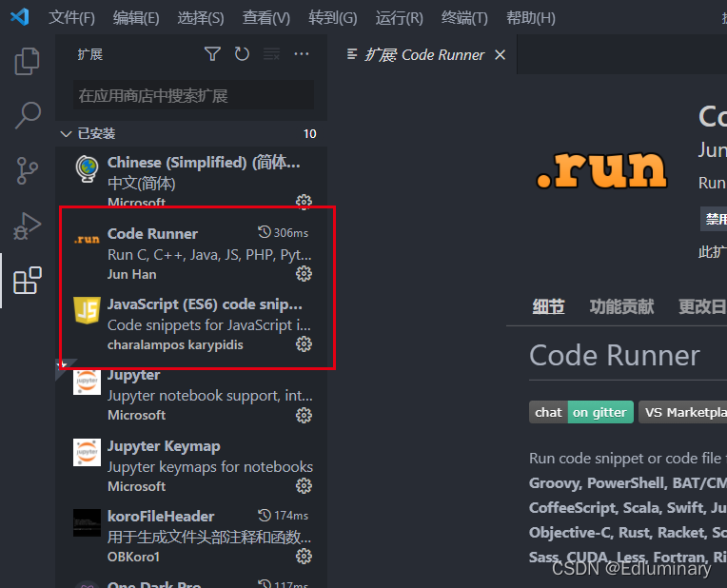Open manage gear for Jupyter extension
The height and width of the screenshot is (588, 727).
coord(304,415)
